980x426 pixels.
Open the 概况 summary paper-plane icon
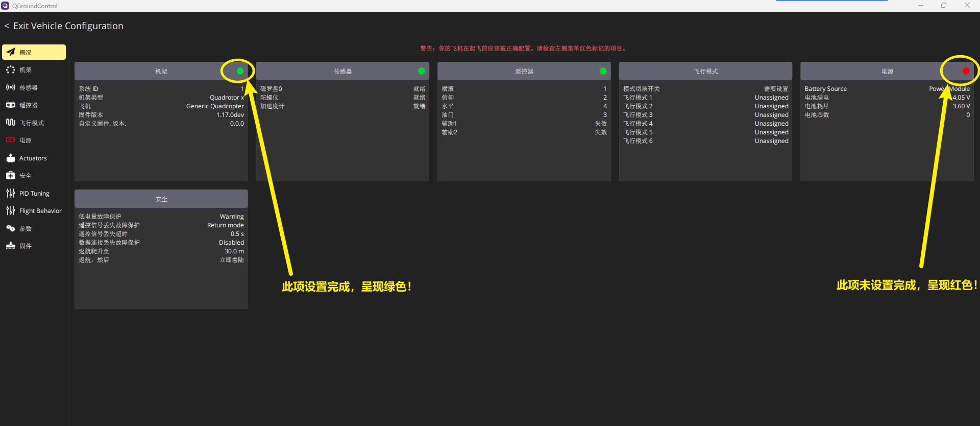11,52
